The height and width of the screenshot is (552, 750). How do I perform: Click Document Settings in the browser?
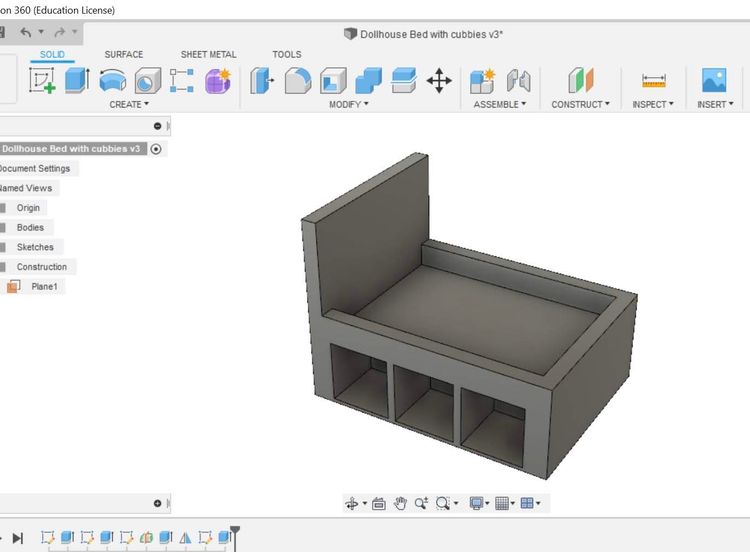pos(35,169)
